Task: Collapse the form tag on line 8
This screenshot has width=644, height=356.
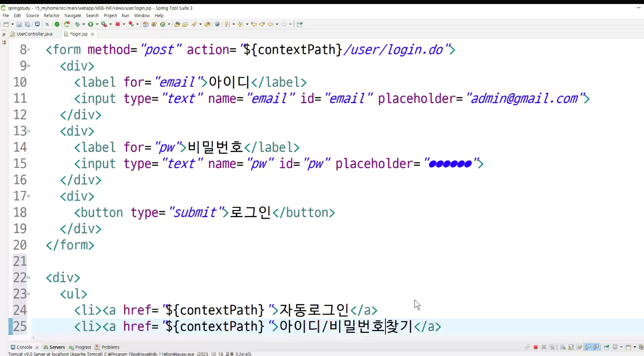Action: (29, 50)
